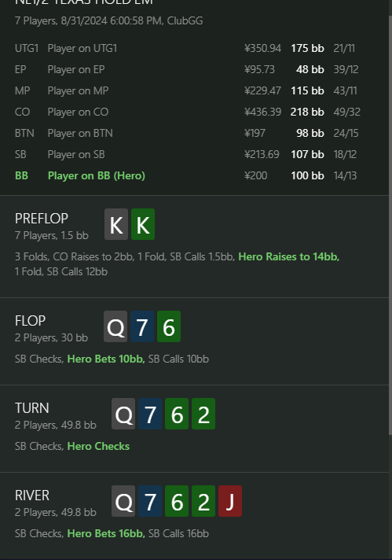
Task: Click the Hero Bets 16bb river action
Action: click(x=106, y=533)
